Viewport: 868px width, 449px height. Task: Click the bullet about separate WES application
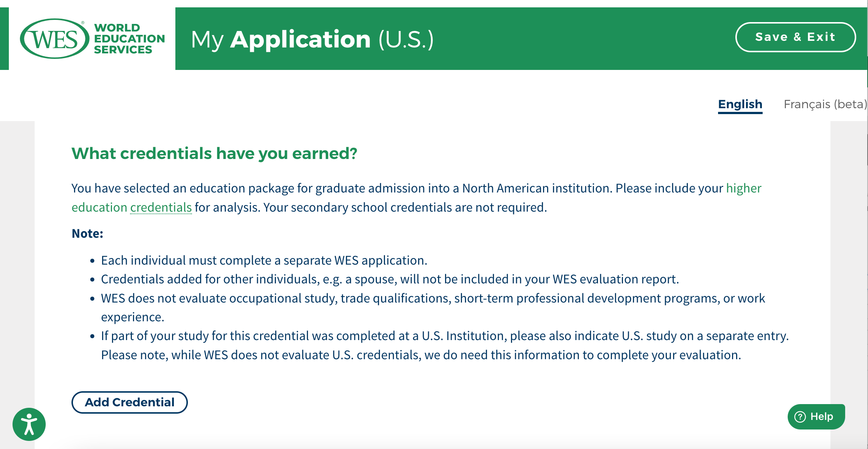tap(264, 261)
